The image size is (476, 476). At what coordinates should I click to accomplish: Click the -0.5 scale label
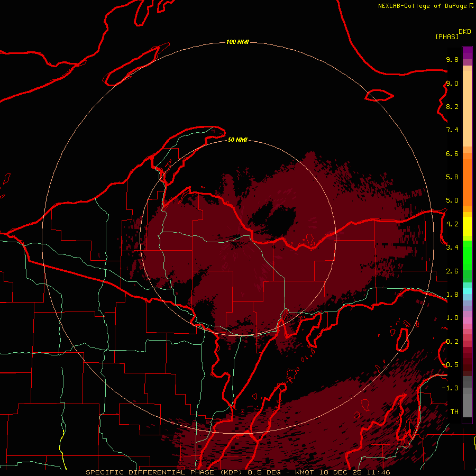(450, 365)
